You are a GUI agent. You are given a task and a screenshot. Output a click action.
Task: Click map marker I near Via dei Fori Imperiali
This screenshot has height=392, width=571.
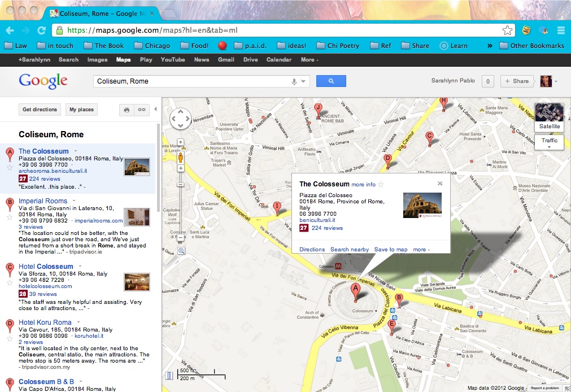pos(277,208)
